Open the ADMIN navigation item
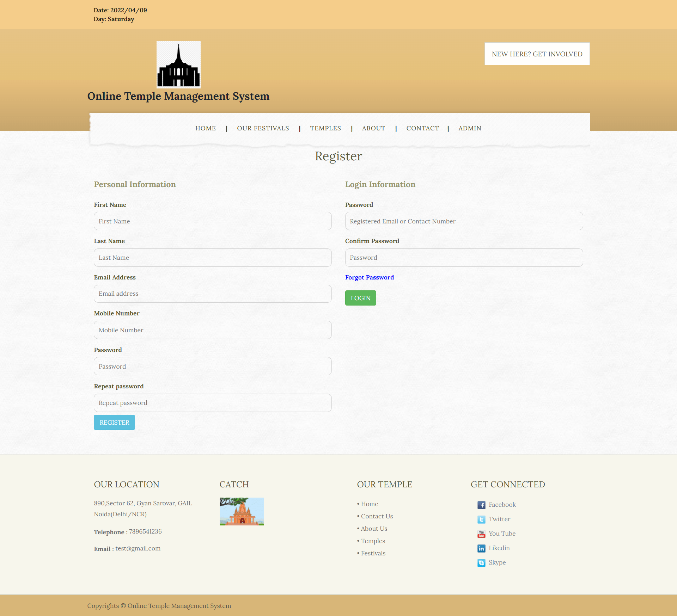The height and width of the screenshot is (616, 677). tap(470, 128)
